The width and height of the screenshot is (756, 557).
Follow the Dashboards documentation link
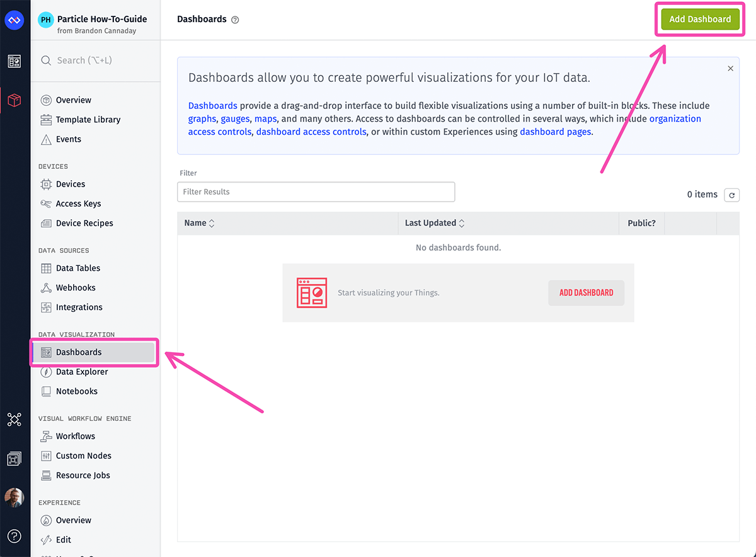[213, 106]
